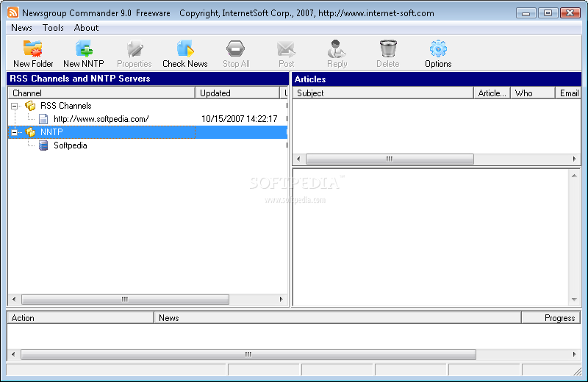Sort by the Updated column header

click(237, 93)
